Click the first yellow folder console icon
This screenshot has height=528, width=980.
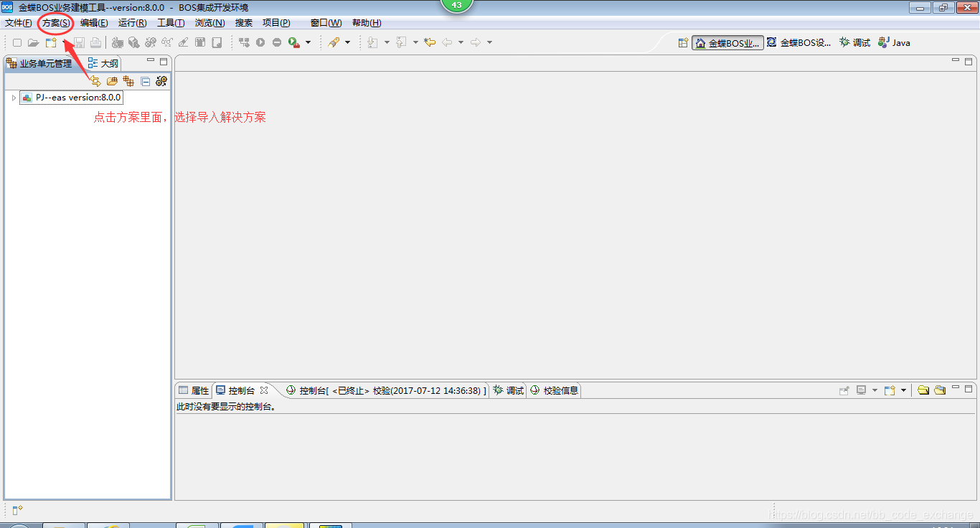[x=923, y=390]
